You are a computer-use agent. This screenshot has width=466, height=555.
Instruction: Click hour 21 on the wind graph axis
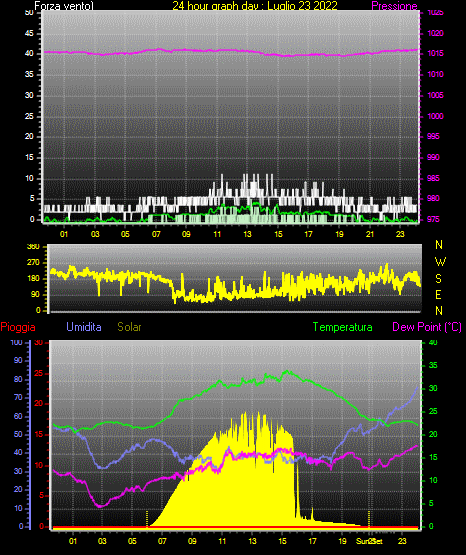(x=370, y=234)
